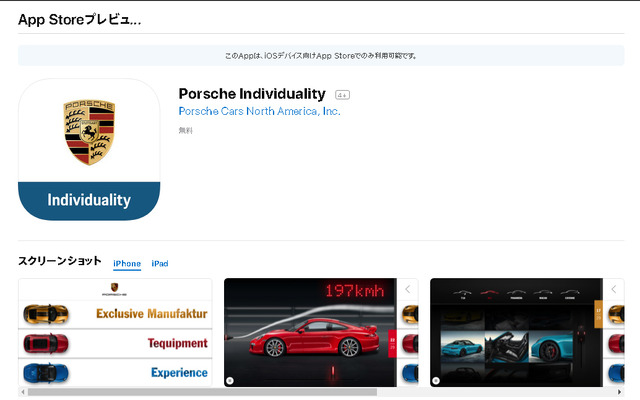The height and width of the screenshot is (400, 640).
Task: Click the Porsche crest atop first screenshot
Action: coord(115,289)
